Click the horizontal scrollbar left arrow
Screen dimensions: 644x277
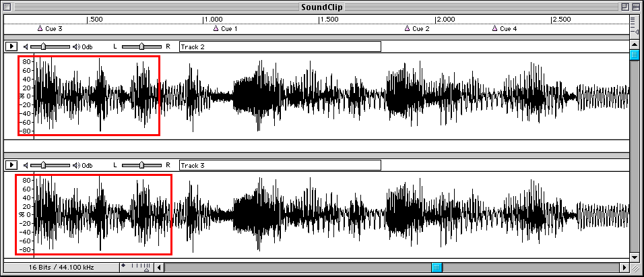click(x=160, y=268)
